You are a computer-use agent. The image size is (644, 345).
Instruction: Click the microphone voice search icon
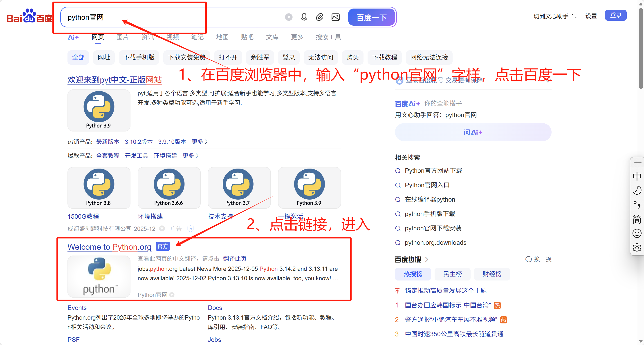click(304, 17)
